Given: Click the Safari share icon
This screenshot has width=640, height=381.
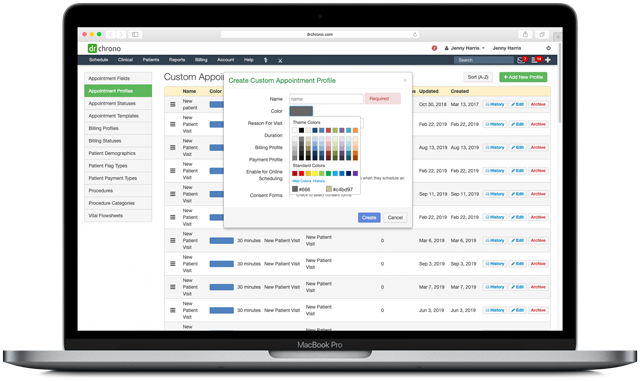Looking at the screenshot, I should 525,34.
